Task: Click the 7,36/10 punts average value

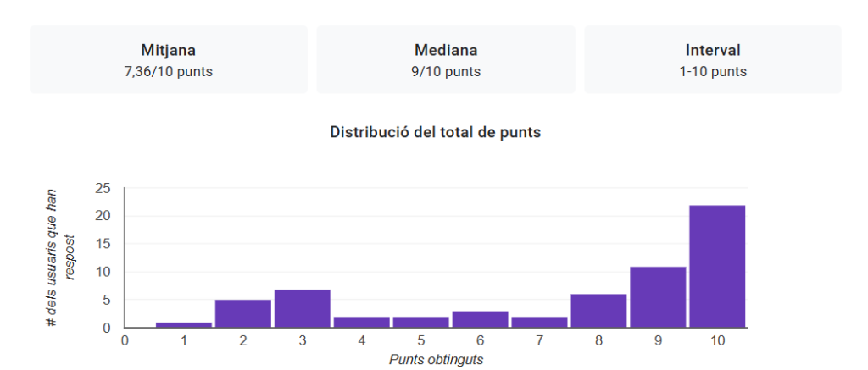Action: [x=168, y=72]
